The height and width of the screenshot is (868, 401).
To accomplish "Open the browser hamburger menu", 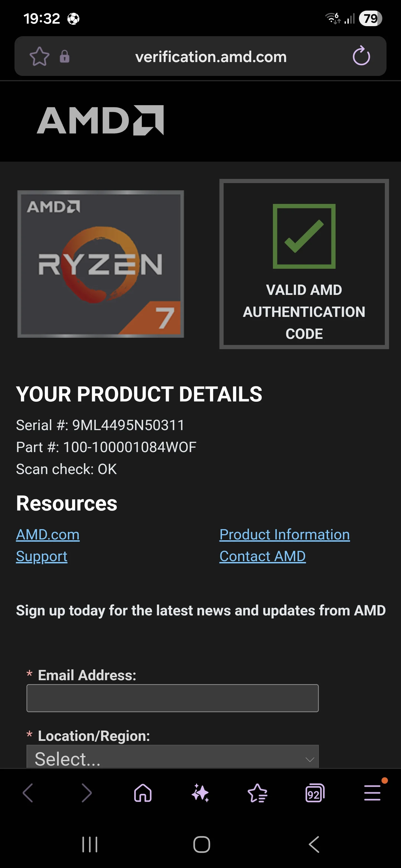I will coord(372,793).
